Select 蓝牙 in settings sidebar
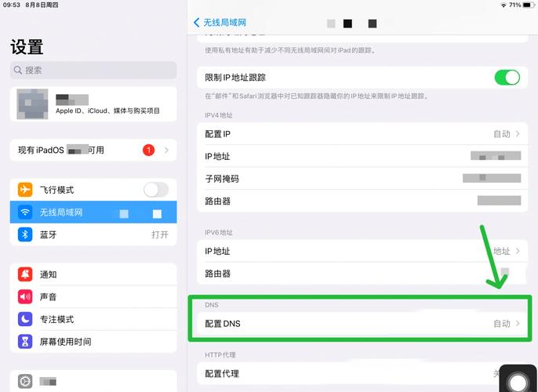Image resolution: width=538 pixels, height=392 pixels. (x=93, y=234)
